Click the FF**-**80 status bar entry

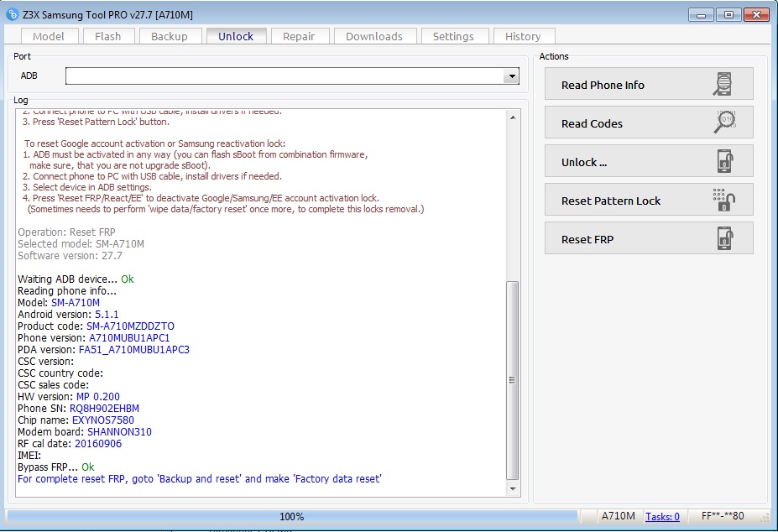click(x=723, y=516)
